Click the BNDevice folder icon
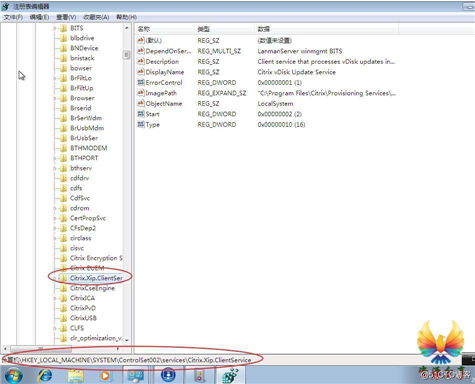 (x=63, y=48)
